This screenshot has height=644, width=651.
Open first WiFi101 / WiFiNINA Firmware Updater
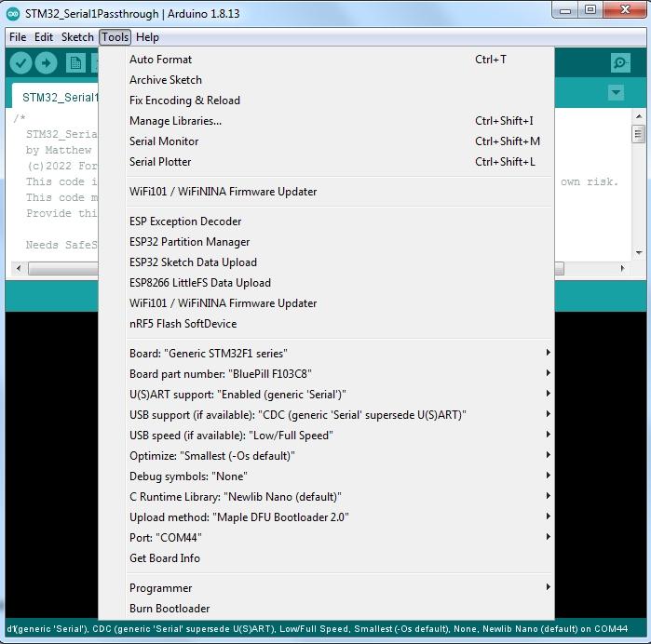(x=326, y=192)
